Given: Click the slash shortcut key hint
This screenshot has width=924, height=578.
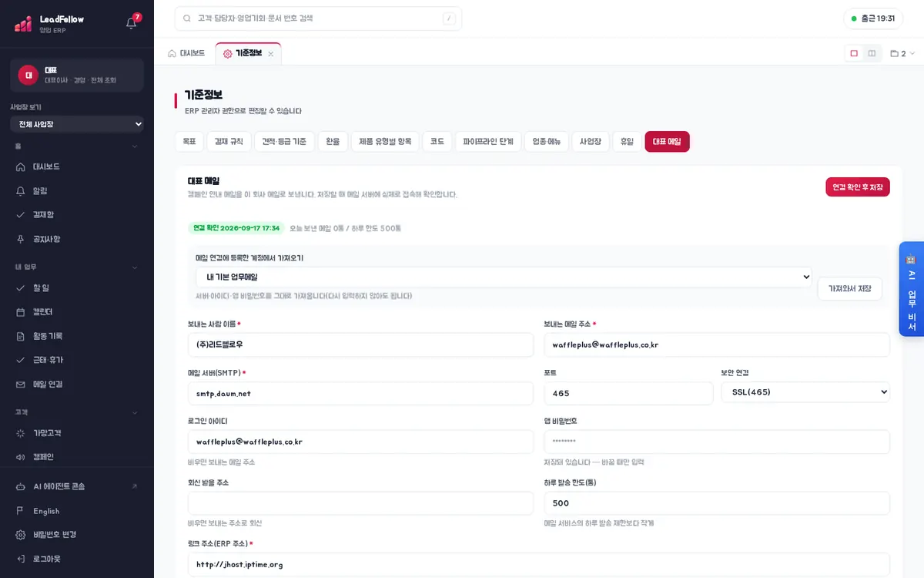Looking at the screenshot, I should pyautogui.click(x=449, y=18).
